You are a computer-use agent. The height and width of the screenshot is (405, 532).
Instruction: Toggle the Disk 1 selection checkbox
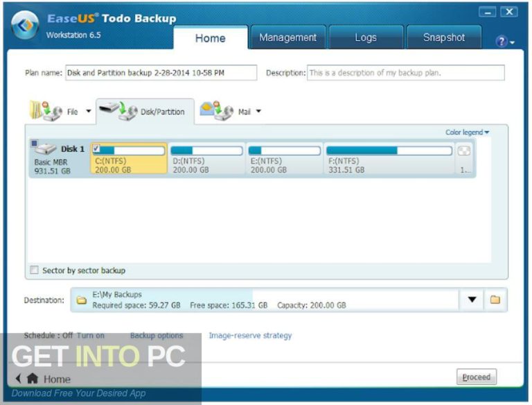(x=34, y=143)
